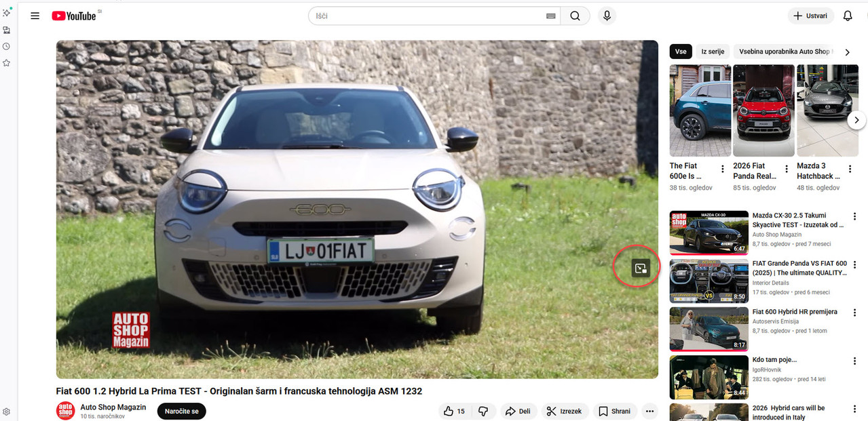Pop out video with picture-in-picture icon

point(641,268)
